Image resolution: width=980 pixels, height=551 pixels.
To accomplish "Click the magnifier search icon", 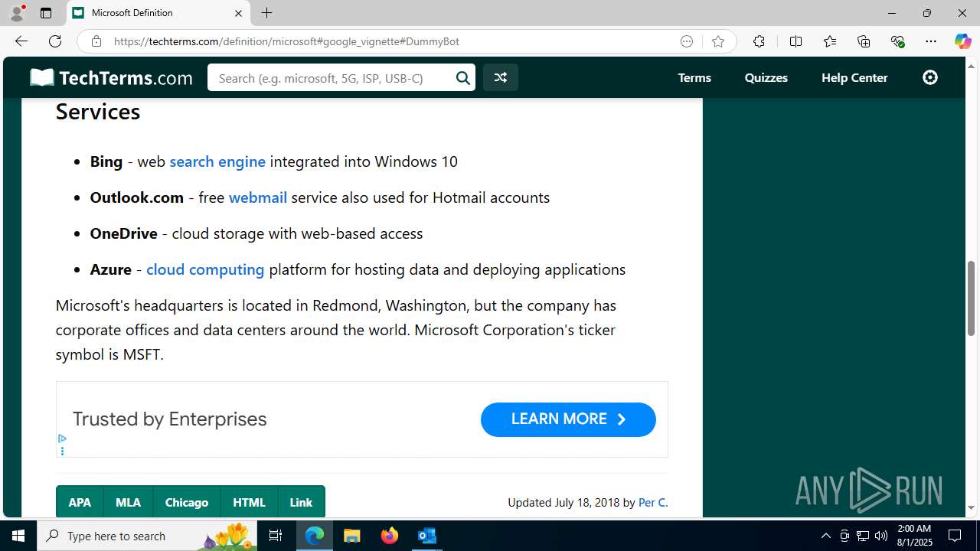I will [x=463, y=77].
